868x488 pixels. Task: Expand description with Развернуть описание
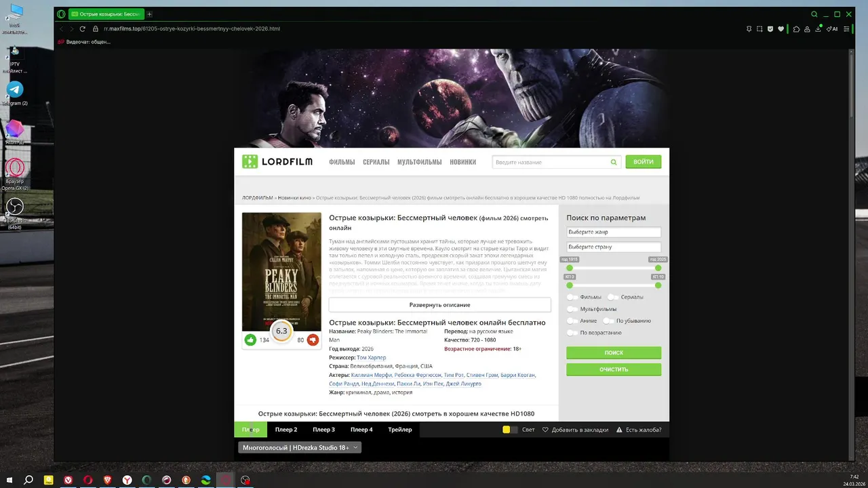point(440,305)
